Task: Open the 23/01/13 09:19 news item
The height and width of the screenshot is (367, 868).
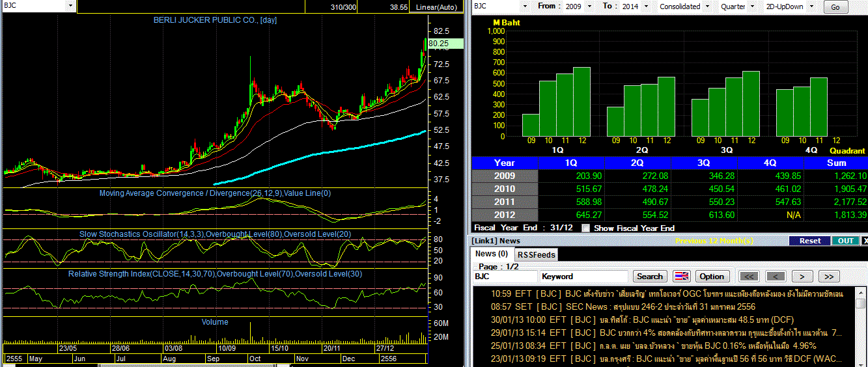Action: click(666, 359)
